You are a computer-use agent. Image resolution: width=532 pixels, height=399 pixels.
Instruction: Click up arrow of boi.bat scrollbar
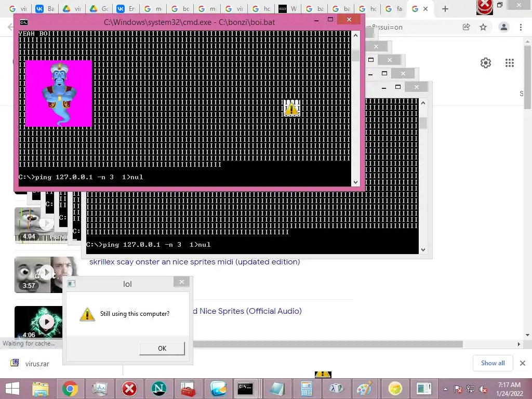click(355, 35)
